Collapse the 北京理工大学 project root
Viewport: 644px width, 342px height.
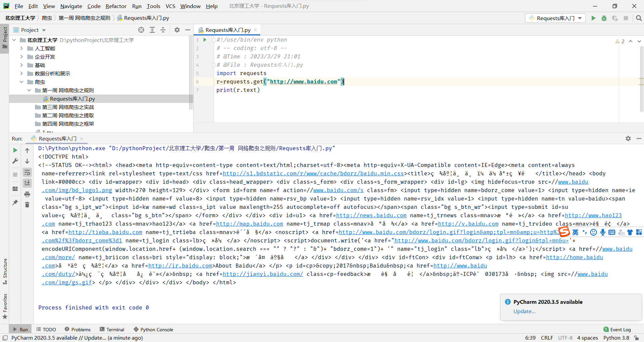(14, 40)
